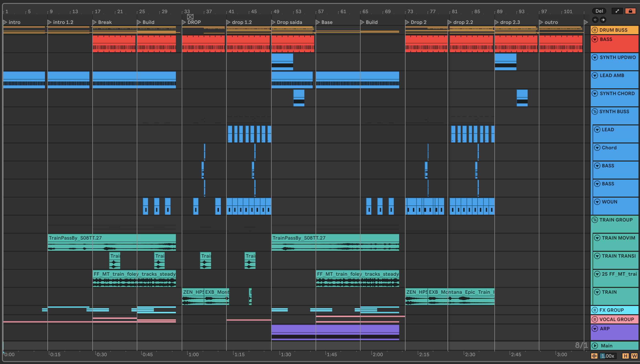Unfold the Chord track arrow

597,148
